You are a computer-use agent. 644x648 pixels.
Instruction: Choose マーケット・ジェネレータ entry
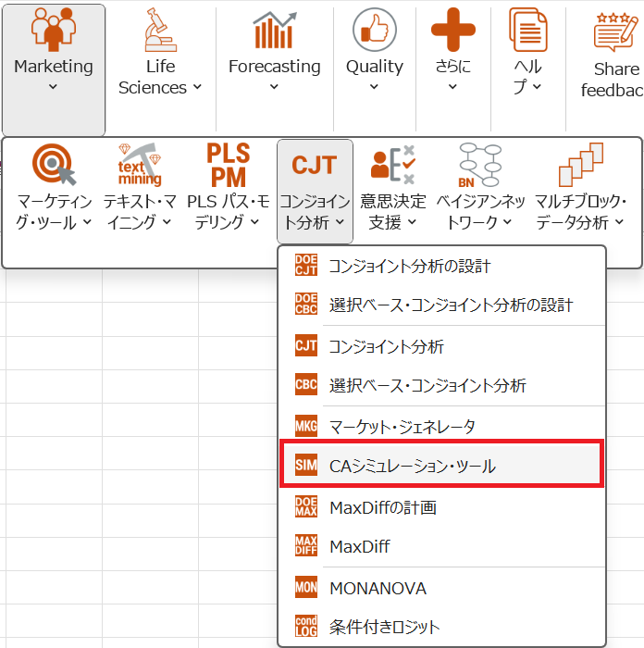click(402, 427)
